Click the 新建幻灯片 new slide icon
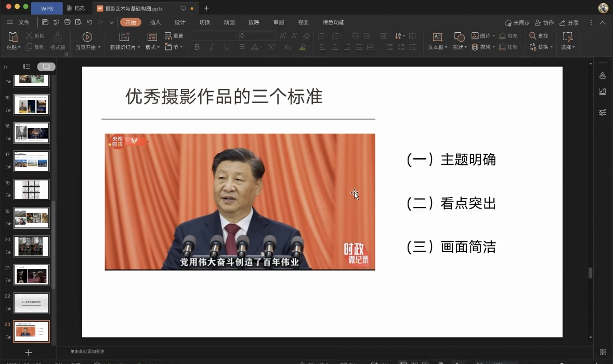 pyautogui.click(x=124, y=37)
